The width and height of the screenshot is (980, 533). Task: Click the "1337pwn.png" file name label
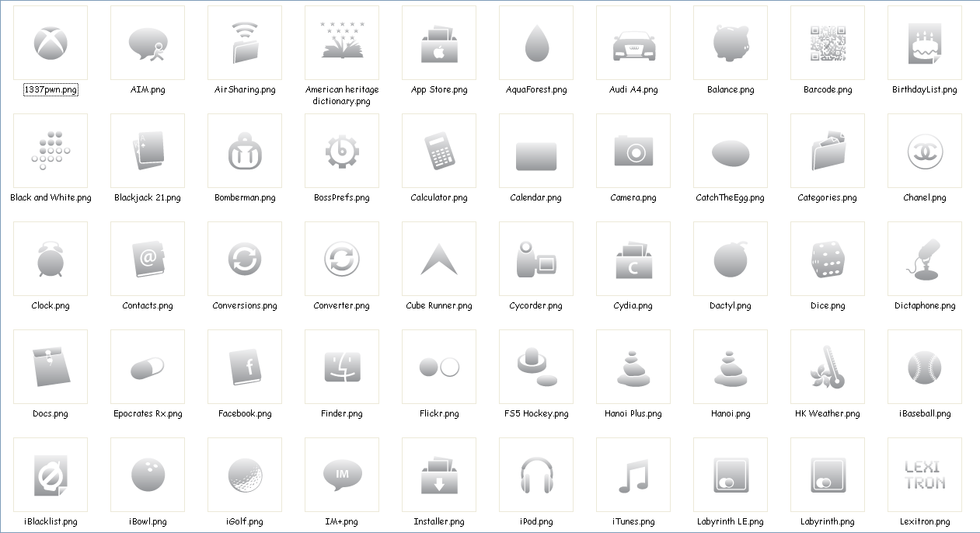[x=51, y=89]
